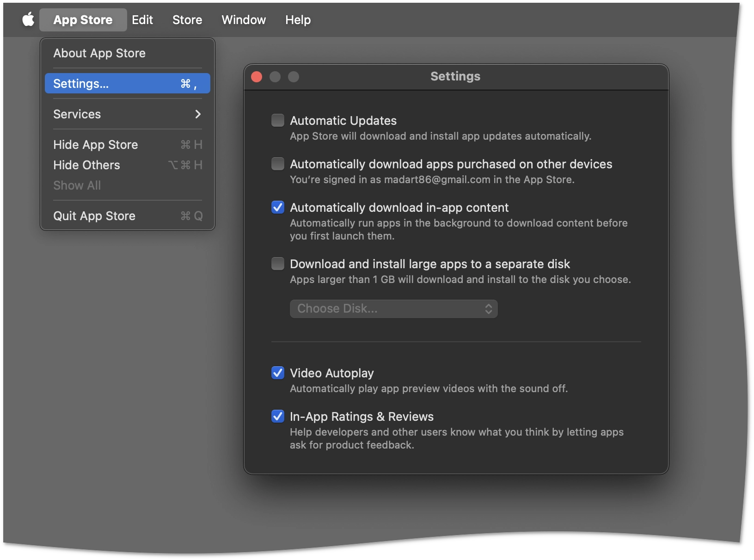Image resolution: width=754 pixels, height=560 pixels.
Task: Open the Apple menu icon
Action: coord(28,20)
